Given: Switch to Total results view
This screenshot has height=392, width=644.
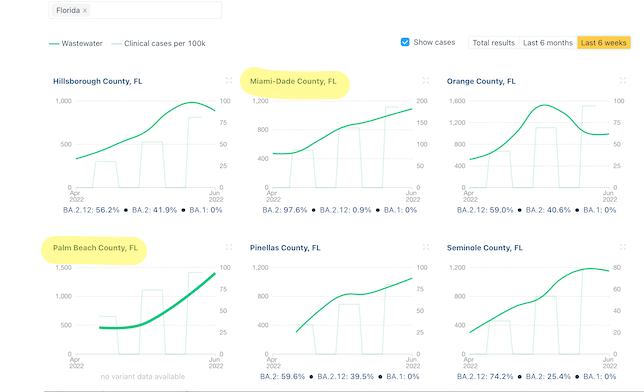Looking at the screenshot, I should pos(493,43).
